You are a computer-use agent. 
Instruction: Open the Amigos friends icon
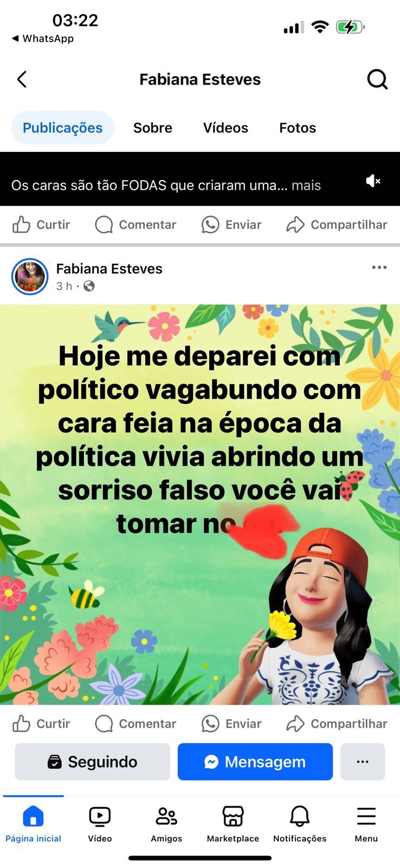(166, 824)
